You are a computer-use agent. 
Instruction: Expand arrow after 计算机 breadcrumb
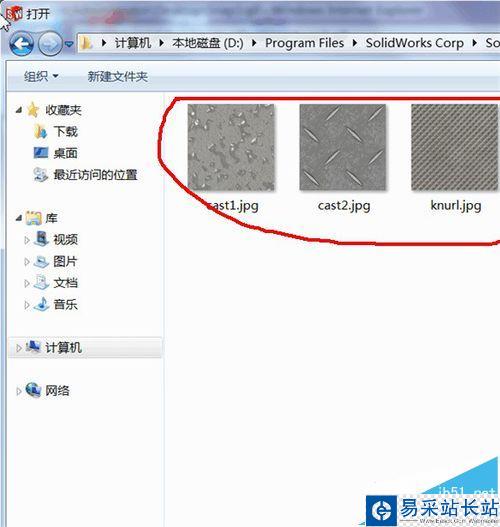coord(162,43)
